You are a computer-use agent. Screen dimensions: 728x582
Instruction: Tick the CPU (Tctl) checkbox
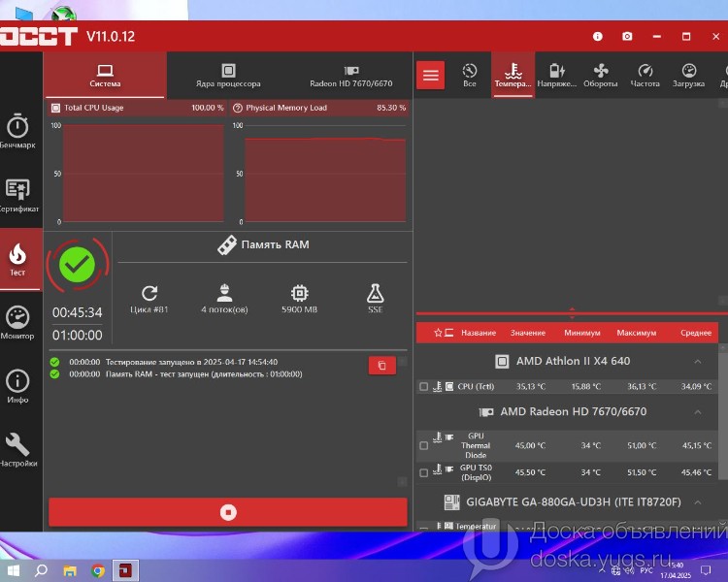point(423,387)
